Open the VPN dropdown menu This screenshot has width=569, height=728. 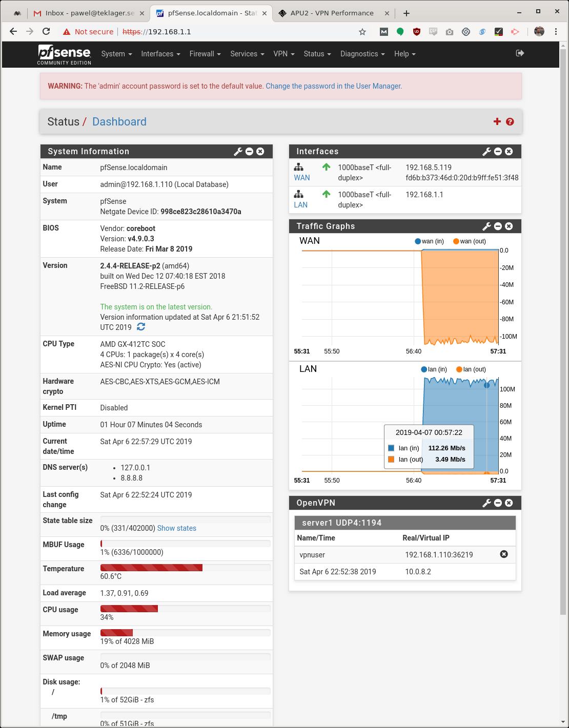tap(284, 54)
